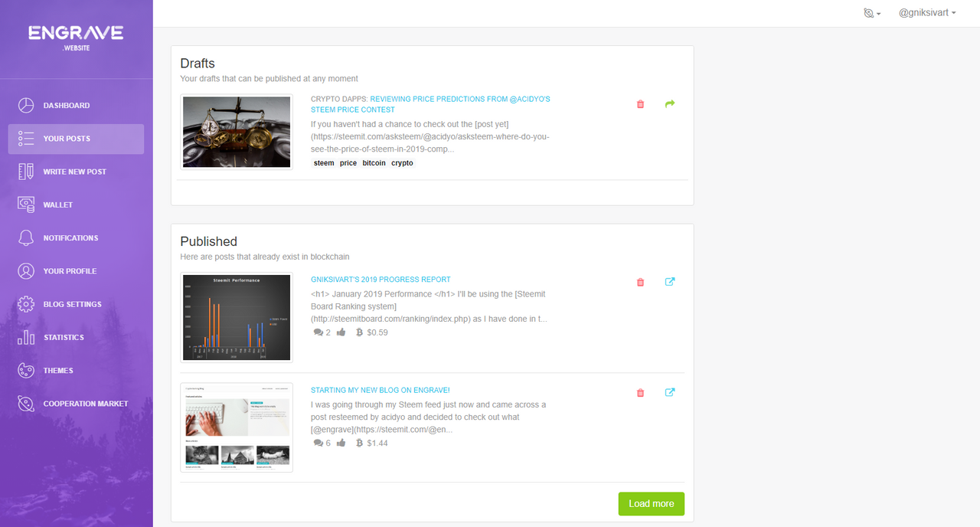Screen dimensions: 980x527
Task: Click bitcoin icon beside $0.59 payout
Action: pyautogui.click(x=360, y=332)
